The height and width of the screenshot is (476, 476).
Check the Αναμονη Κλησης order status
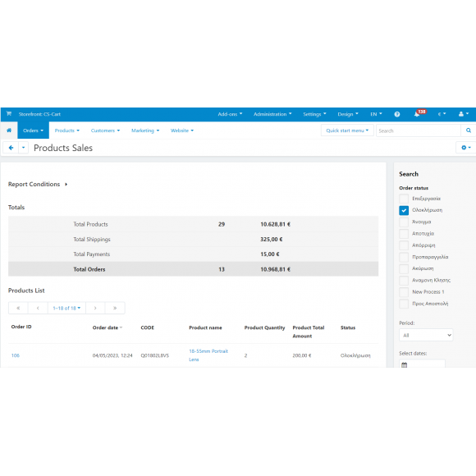point(404,280)
